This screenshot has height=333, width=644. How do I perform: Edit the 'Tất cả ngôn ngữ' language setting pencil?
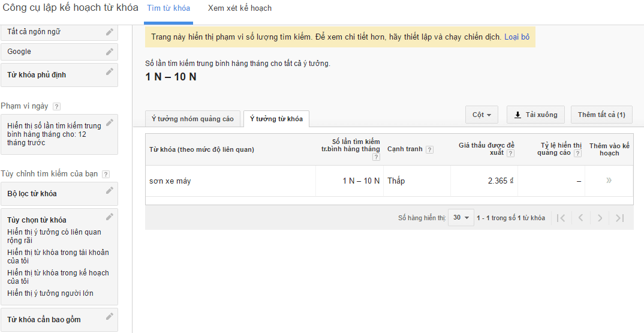pyautogui.click(x=109, y=32)
